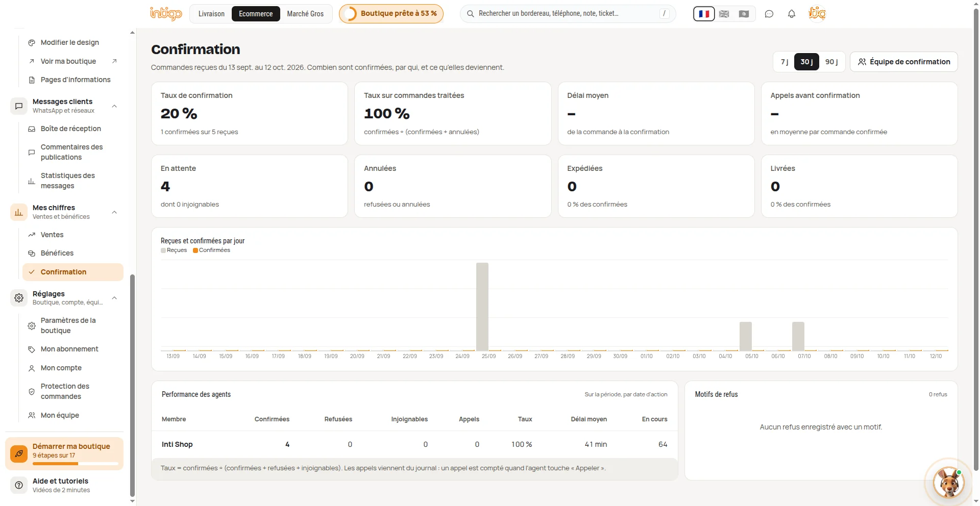Switch language to English flag
Screen dimensions: 980x506
[x=724, y=14]
